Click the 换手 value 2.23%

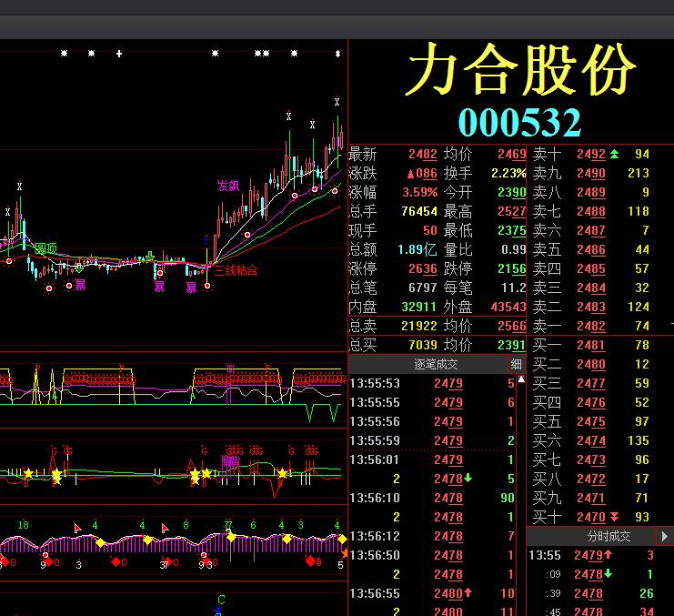click(x=508, y=173)
